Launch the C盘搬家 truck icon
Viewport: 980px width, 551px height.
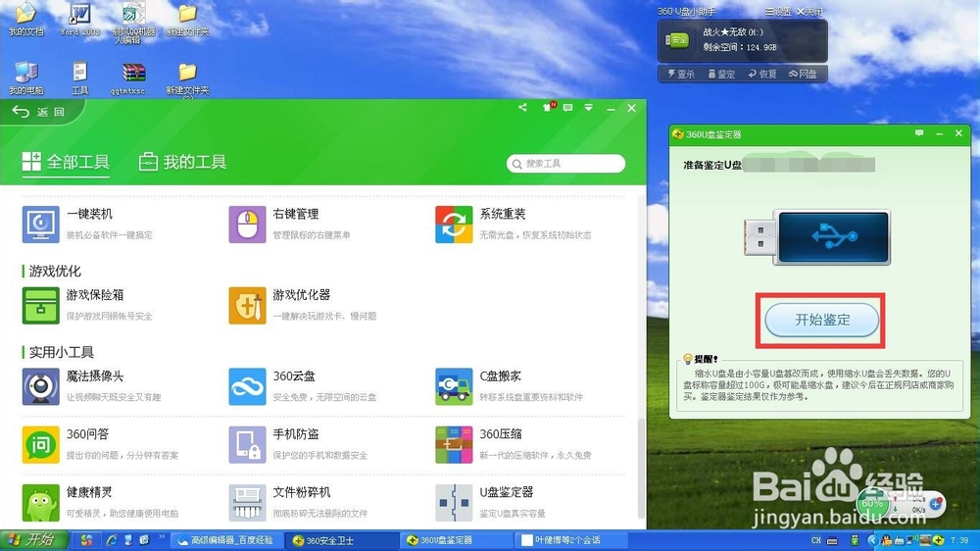click(454, 386)
